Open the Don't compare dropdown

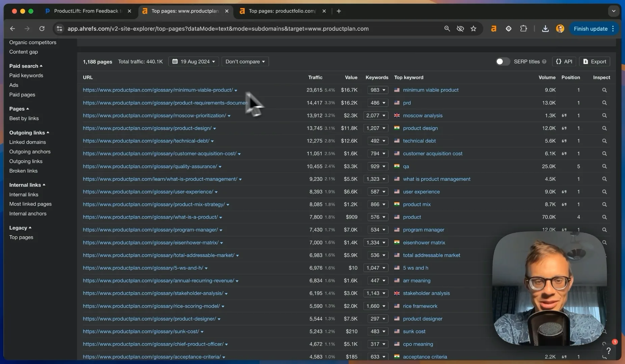pyautogui.click(x=245, y=62)
